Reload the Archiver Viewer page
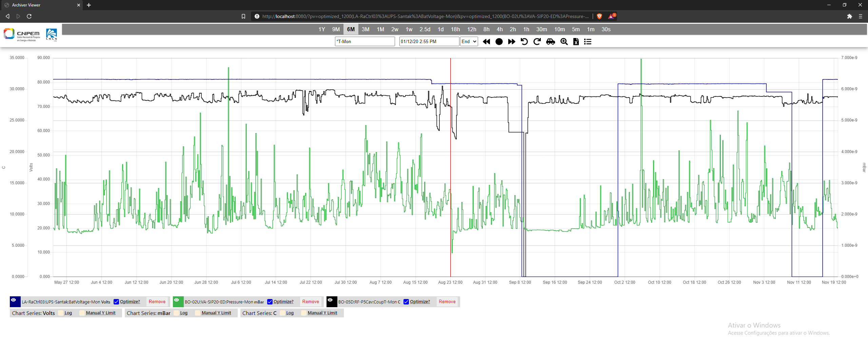 (29, 16)
